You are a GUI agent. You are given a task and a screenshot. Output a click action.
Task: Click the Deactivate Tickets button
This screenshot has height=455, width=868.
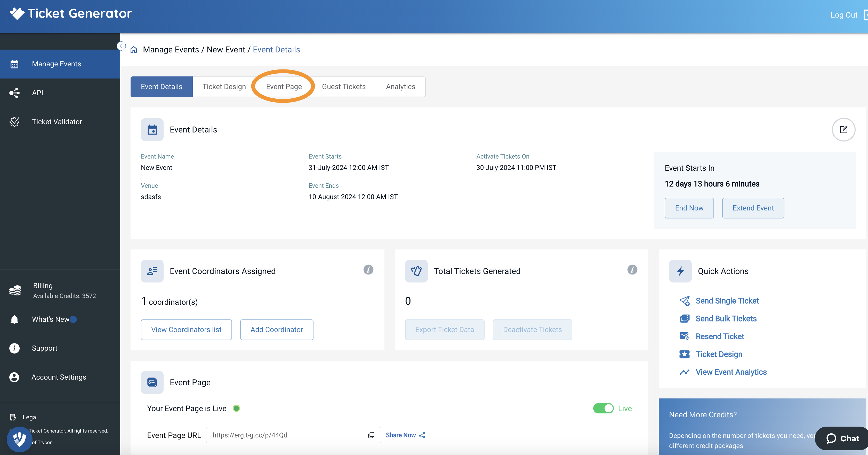[x=532, y=330]
